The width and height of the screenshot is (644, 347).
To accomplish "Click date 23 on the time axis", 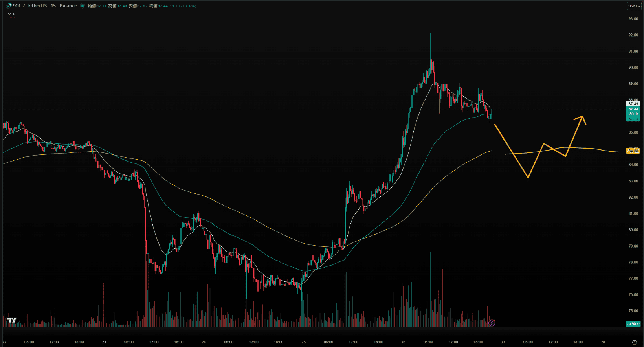I will 104,342.
